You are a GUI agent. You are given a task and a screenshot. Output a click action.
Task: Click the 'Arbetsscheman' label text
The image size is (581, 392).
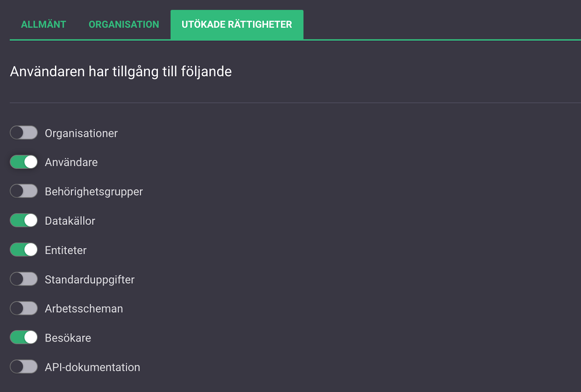click(x=84, y=309)
